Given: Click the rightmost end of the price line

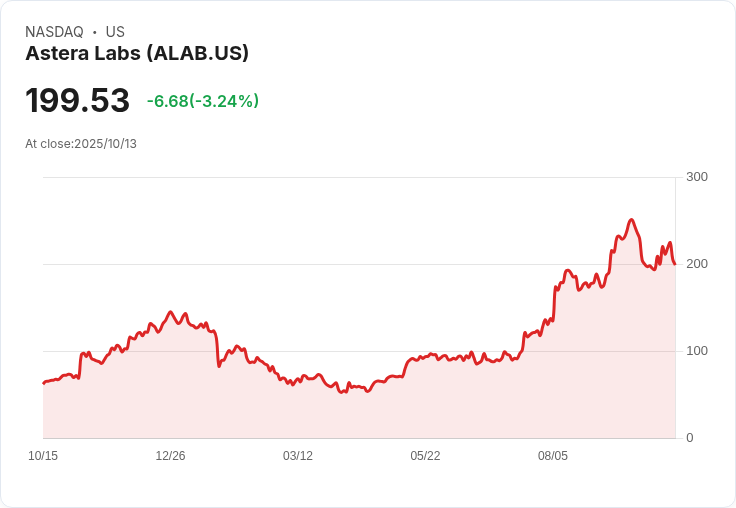Looking at the screenshot, I should point(674,264).
